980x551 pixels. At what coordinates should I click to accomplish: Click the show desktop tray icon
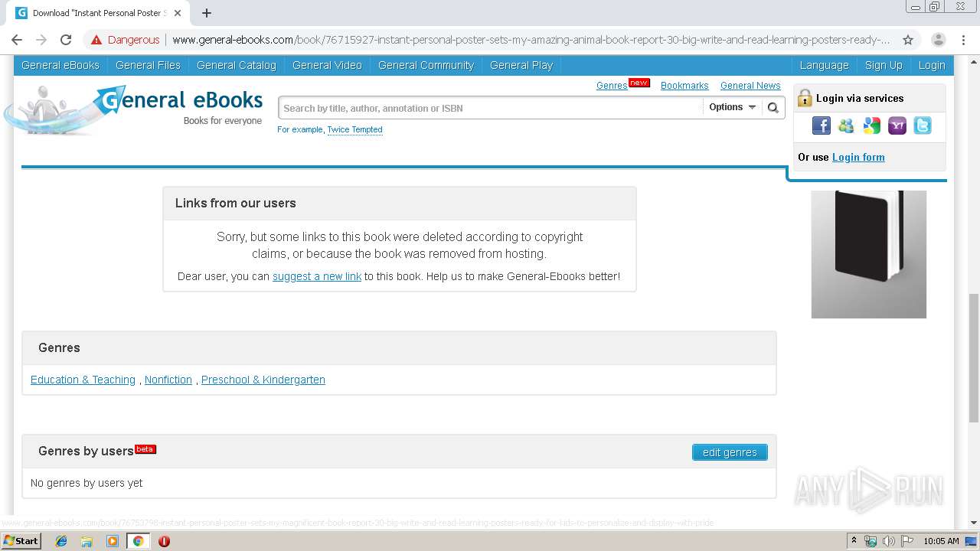971,541
